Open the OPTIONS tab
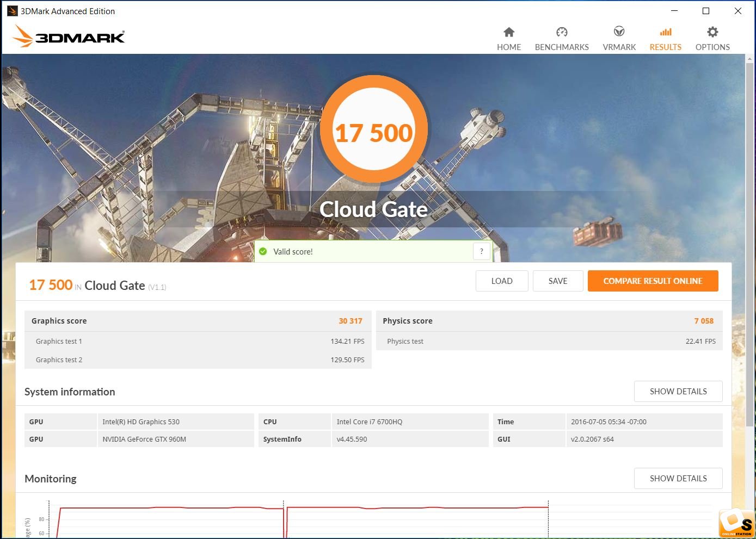 (x=712, y=47)
